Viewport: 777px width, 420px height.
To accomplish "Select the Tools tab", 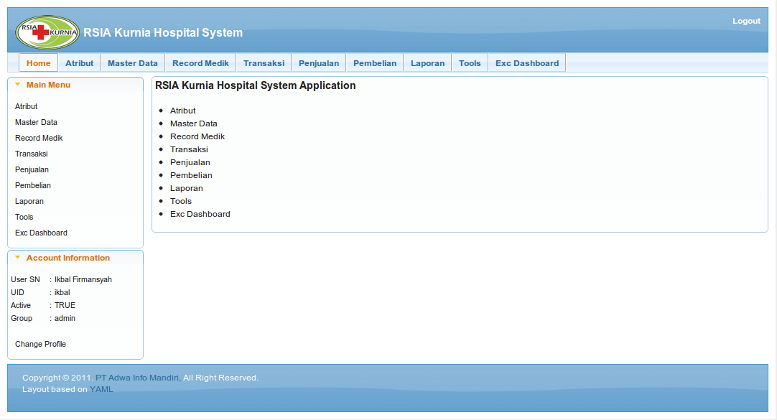I will [470, 63].
